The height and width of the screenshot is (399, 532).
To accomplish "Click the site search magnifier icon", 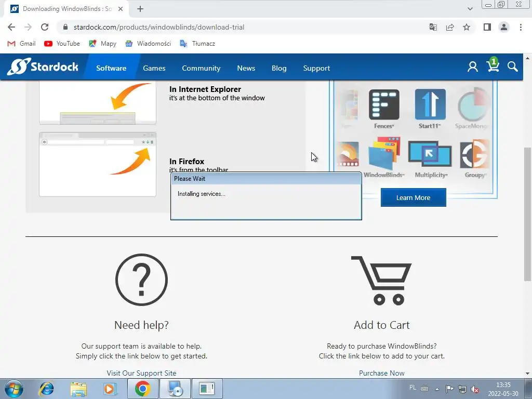I will 513,67.
